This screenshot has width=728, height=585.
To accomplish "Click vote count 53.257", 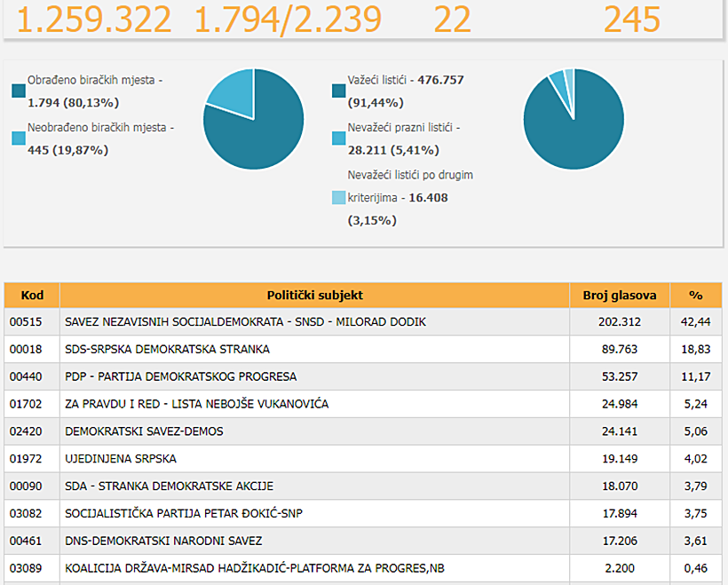I will (620, 376).
